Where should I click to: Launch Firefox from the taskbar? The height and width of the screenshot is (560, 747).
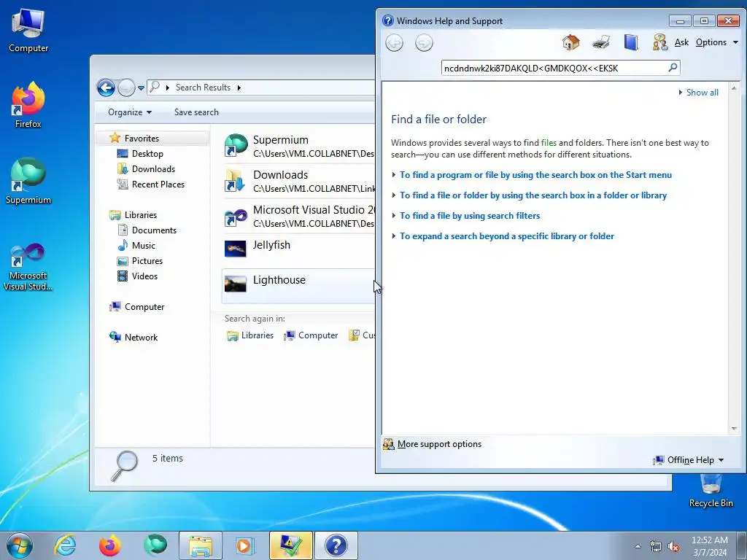tap(109, 545)
